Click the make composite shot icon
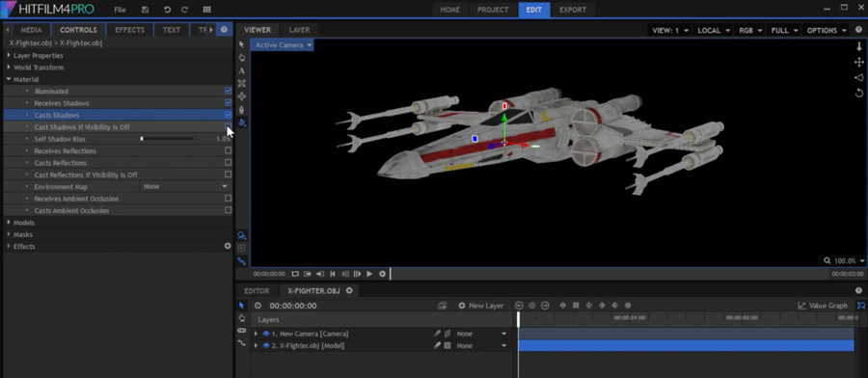Image resolution: width=868 pixels, height=378 pixels. pos(442,306)
